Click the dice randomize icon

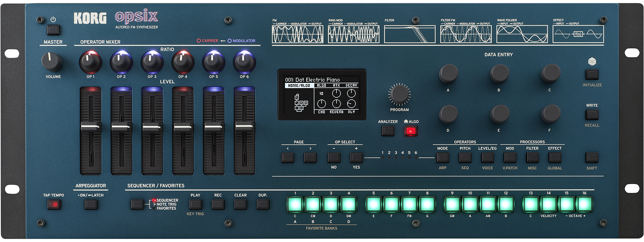pos(592,61)
